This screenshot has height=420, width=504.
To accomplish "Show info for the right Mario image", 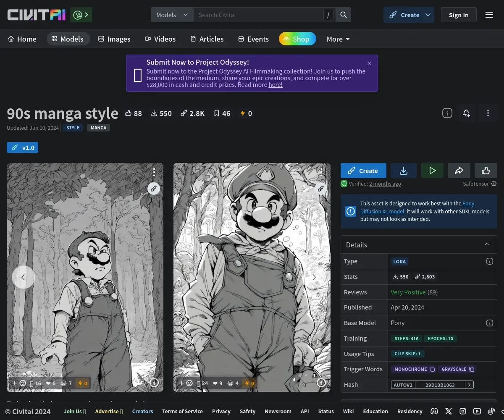I will tap(321, 383).
